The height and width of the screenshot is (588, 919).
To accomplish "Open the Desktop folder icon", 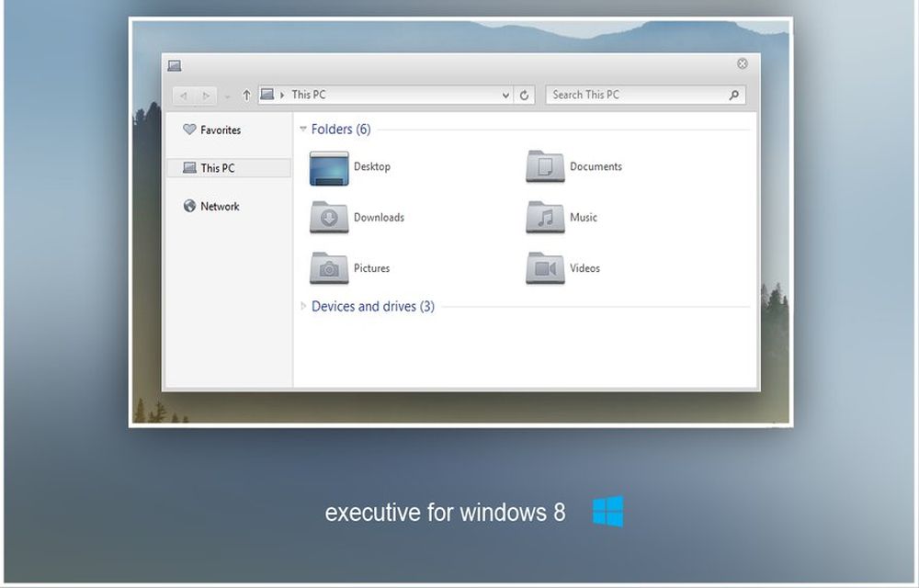I will (x=329, y=169).
